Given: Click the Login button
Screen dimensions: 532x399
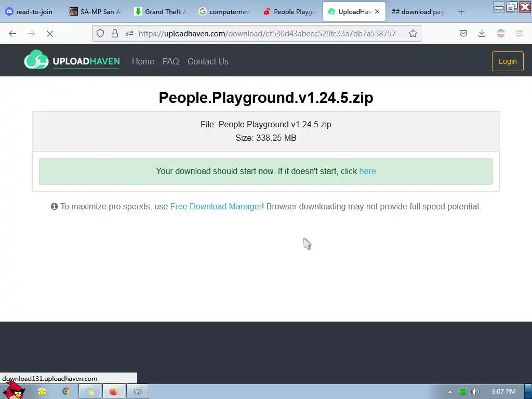Looking at the screenshot, I should pos(508,61).
